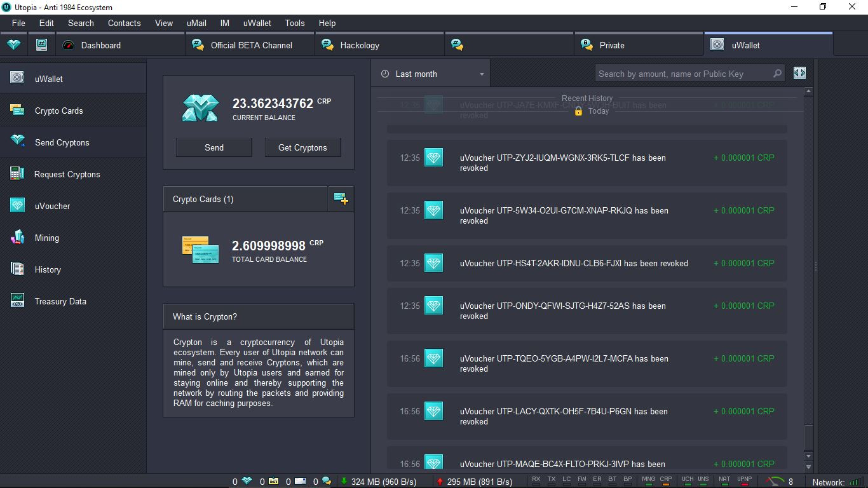Click the history scrollbar up arrow
Image resolution: width=868 pixels, height=488 pixels.
pyautogui.click(x=808, y=91)
